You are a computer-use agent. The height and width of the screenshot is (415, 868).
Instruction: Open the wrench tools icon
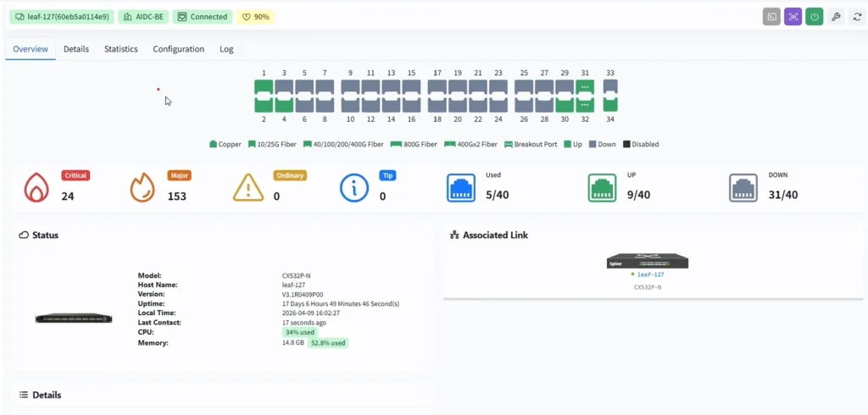(x=836, y=17)
